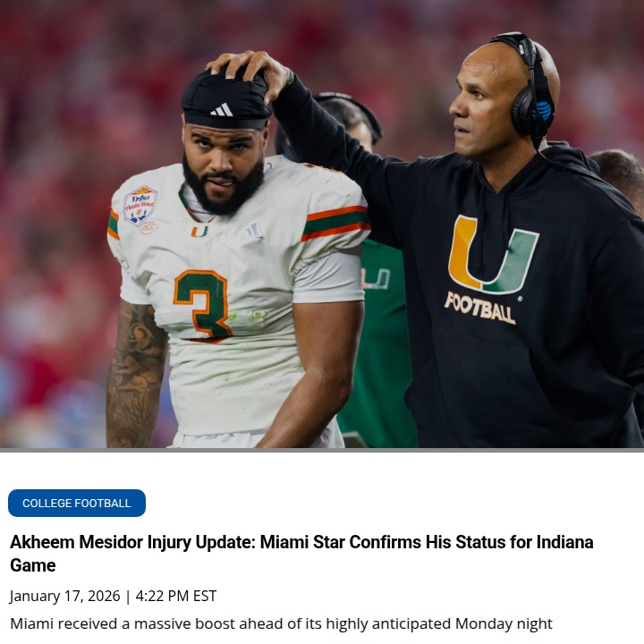This screenshot has height=644, width=644.
Task: Click the 4:22 PM EST timestamp
Action: 176,596
